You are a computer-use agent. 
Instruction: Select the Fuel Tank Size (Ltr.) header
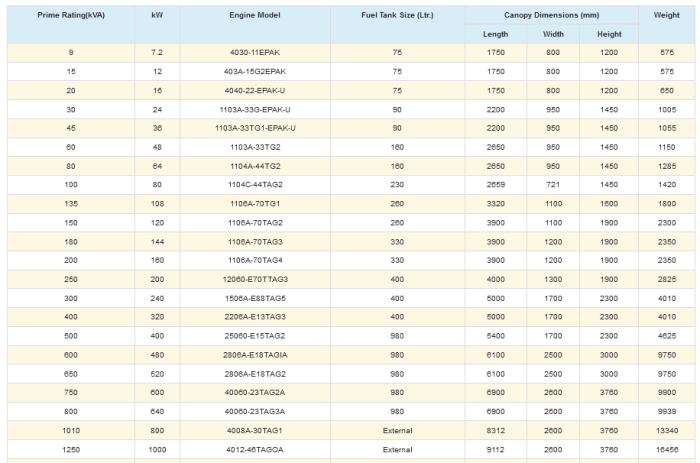point(397,16)
